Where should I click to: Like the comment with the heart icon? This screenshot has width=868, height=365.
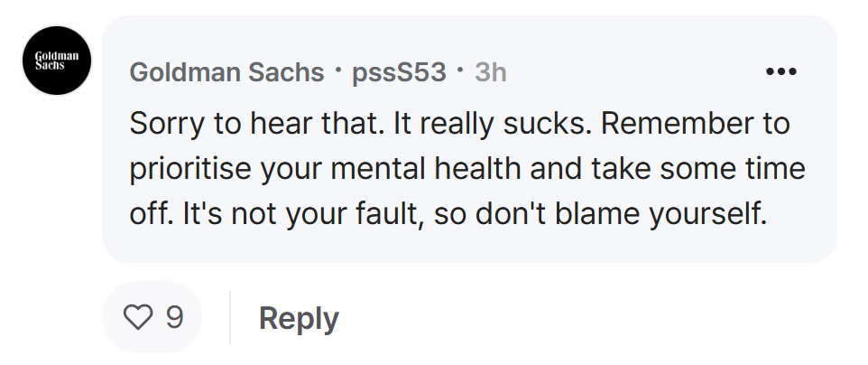(x=138, y=317)
